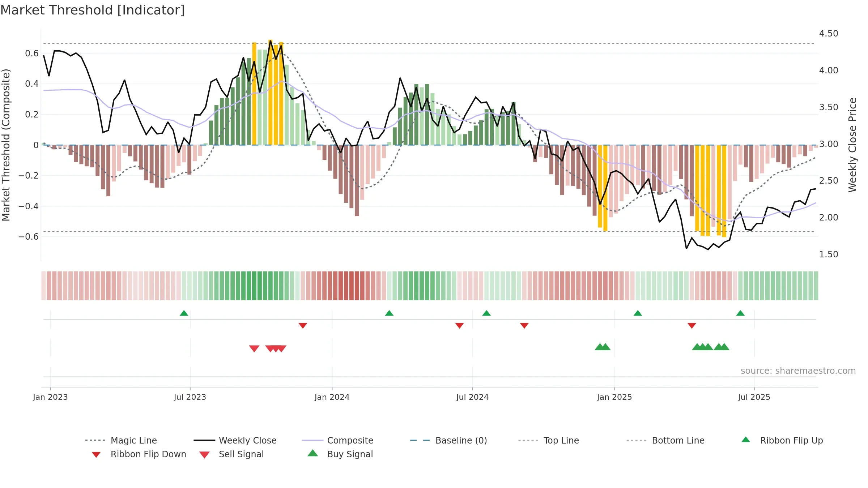Click the Jul 2023 x-axis label
The height and width of the screenshot is (488, 868).
pos(190,397)
